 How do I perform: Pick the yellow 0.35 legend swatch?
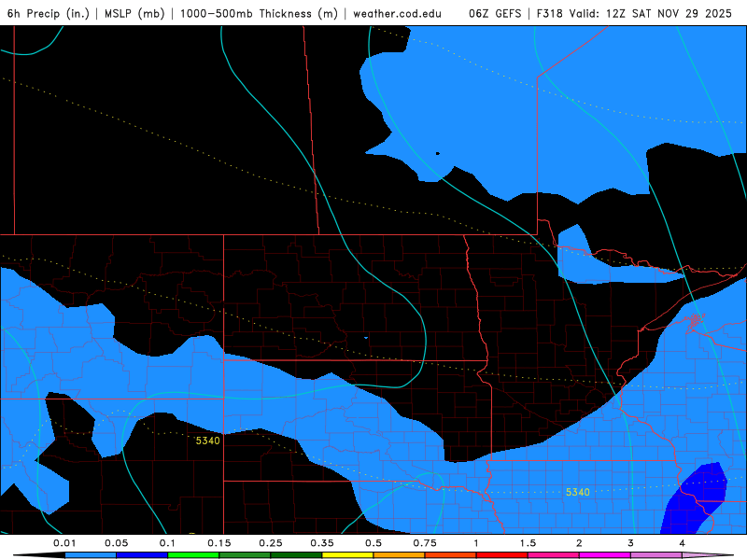pos(347,555)
